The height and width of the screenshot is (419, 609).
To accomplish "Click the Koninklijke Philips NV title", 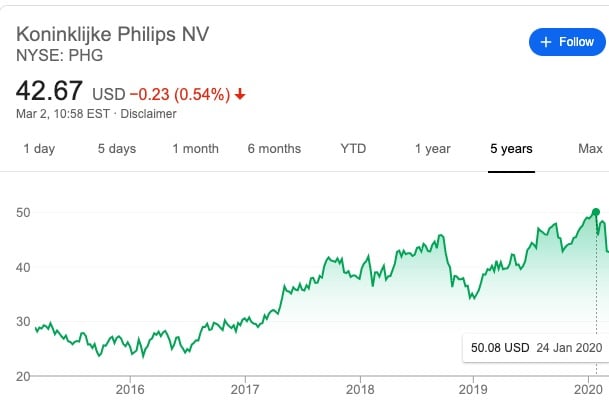I will [x=112, y=33].
